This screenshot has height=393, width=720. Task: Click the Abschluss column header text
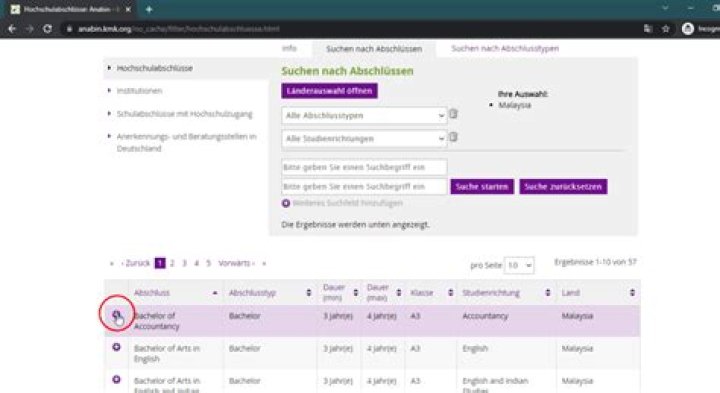152,292
